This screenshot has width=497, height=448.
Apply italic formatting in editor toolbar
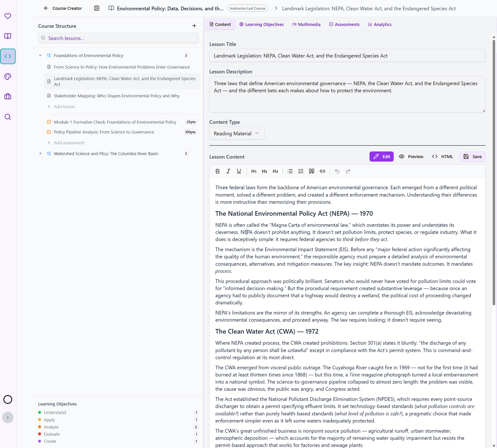[x=228, y=171]
